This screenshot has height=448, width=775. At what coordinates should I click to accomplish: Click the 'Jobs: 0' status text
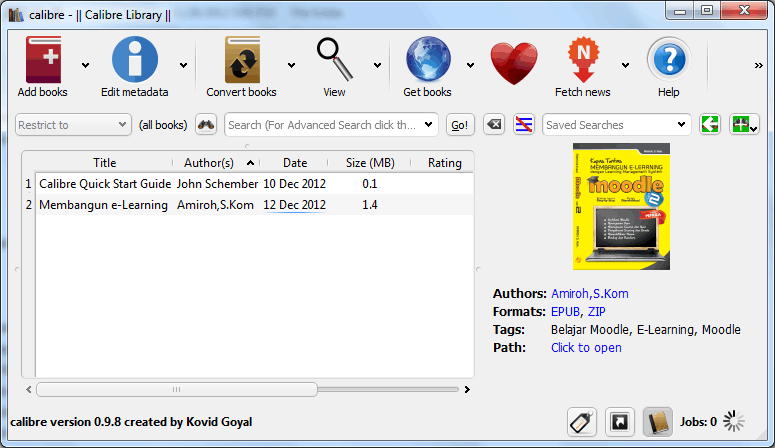pyautogui.click(x=698, y=422)
